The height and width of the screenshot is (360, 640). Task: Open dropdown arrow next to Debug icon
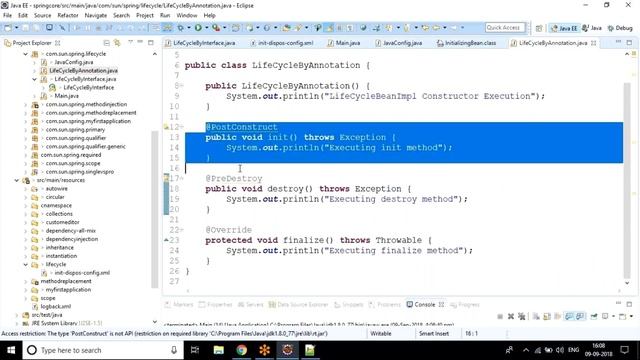pyautogui.click(x=189, y=28)
